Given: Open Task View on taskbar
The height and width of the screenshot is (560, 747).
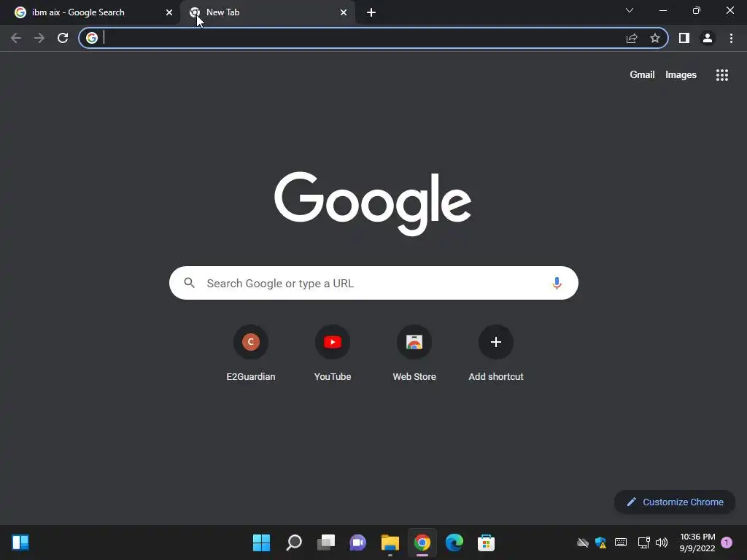Looking at the screenshot, I should 326,542.
